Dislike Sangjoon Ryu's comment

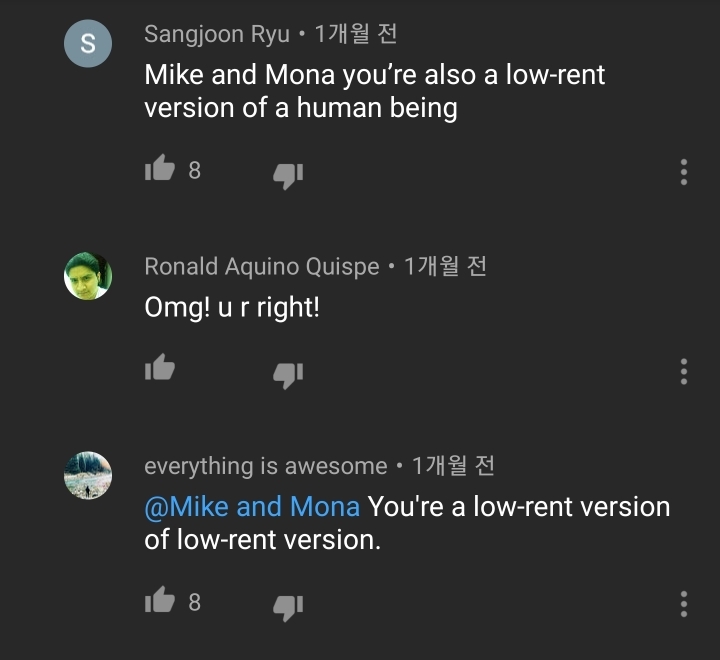point(288,174)
